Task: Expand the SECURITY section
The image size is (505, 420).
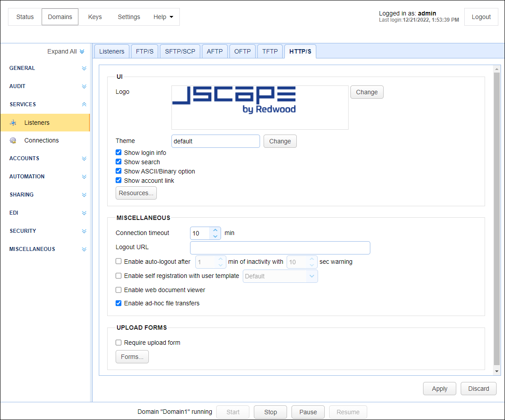Action: [x=84, y=231]
